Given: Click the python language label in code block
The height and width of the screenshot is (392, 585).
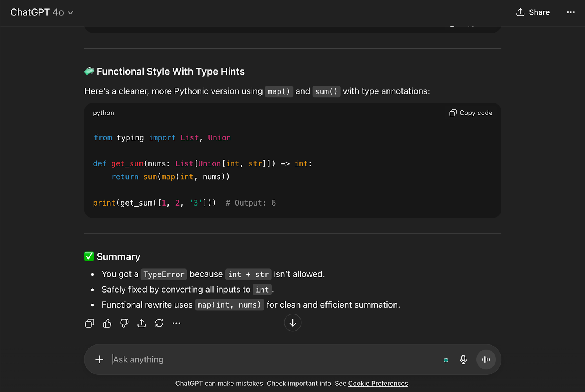Looking at the screenshot, I should pyautogui.click(x=103, y=113).
